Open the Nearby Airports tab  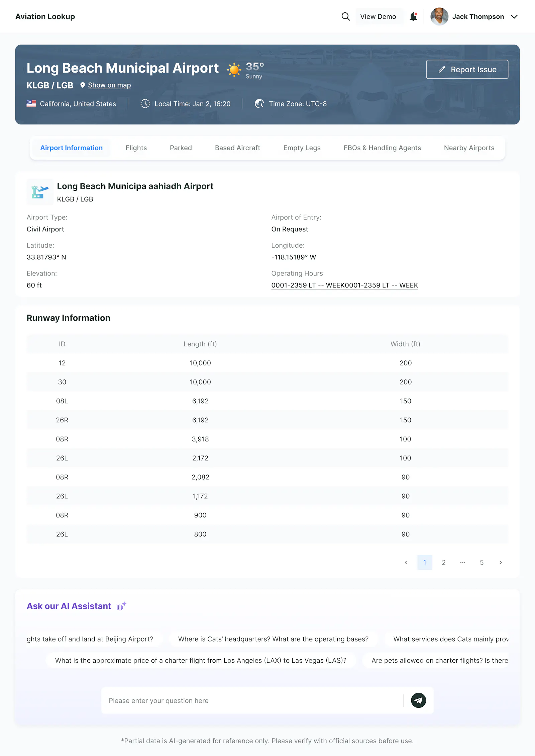point(469,148)
